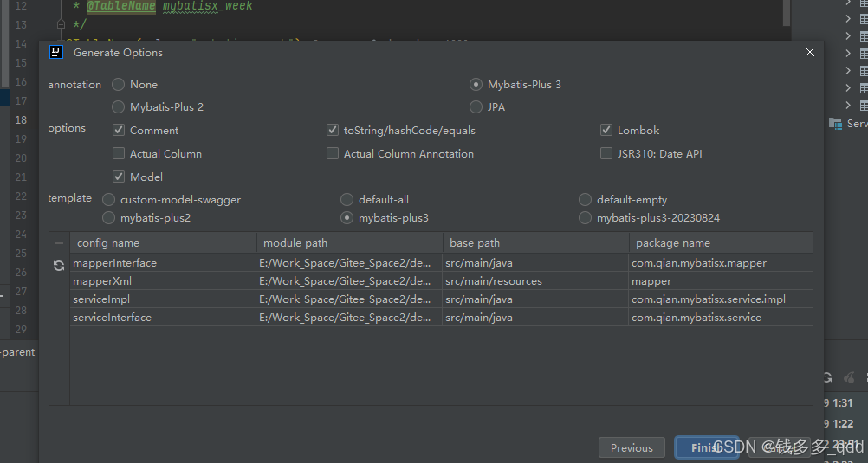Select the mapperInterface config row

click(x=442, y=263)
